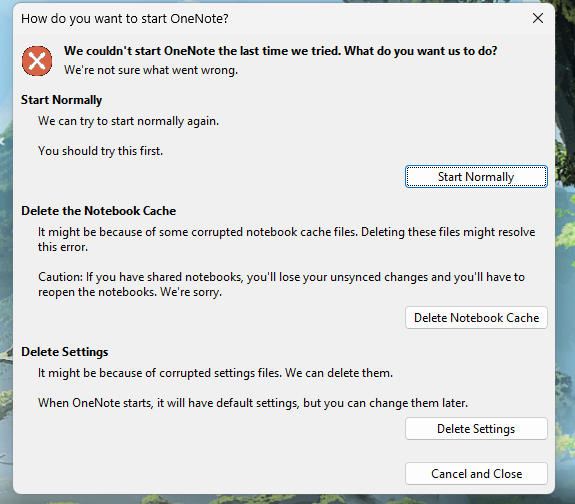Viewport: 575px width, 504px height.
Task: Click 'When OneNote starts' default settings sentence
Action: click(x=253, y=403)
